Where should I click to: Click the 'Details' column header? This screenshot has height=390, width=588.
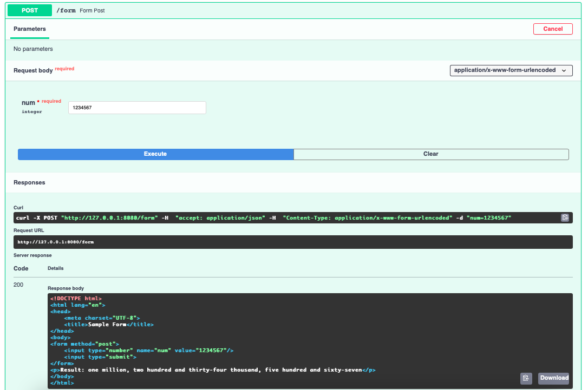(56, 268)
